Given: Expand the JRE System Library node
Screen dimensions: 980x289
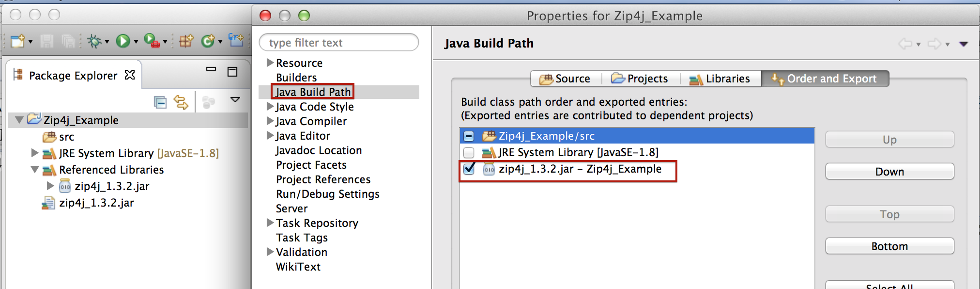Looking at the screenshot, I should [35, 153].
